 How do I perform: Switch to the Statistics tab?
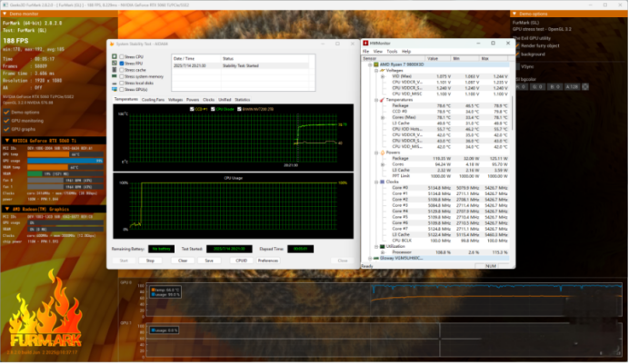point(243,99)
